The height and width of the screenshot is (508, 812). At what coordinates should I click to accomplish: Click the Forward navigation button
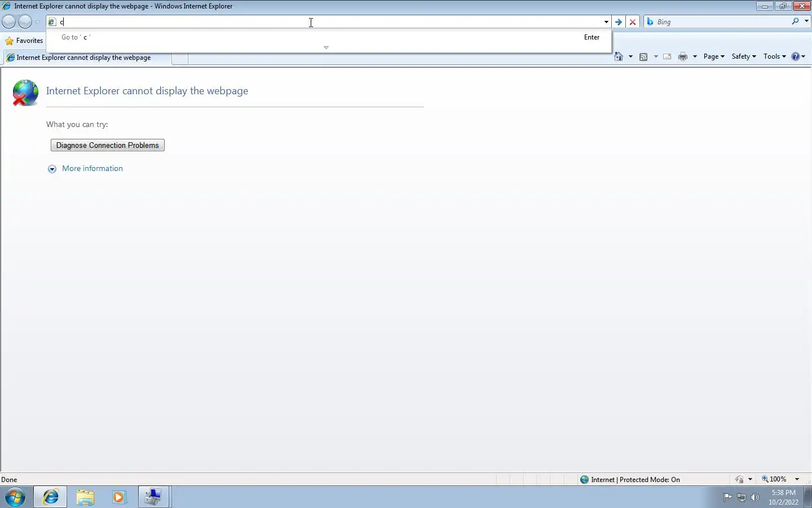click(x=25, y=22)
